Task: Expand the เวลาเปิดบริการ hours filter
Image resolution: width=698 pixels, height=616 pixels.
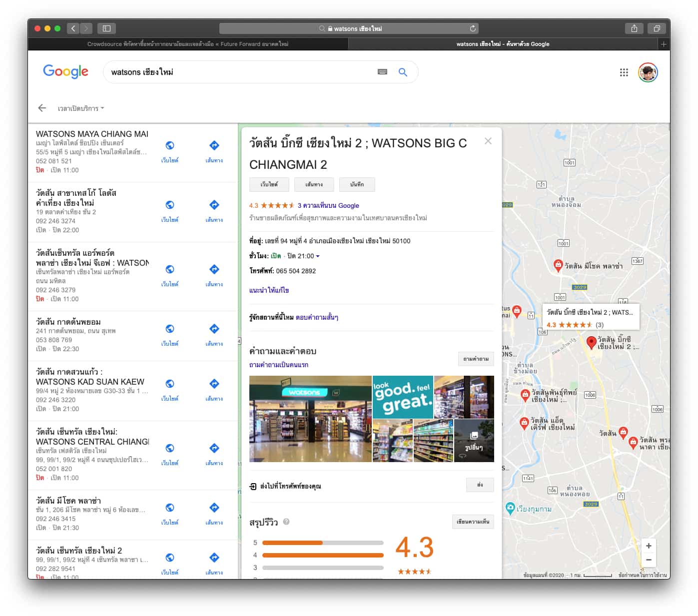Action: point(81,108)
